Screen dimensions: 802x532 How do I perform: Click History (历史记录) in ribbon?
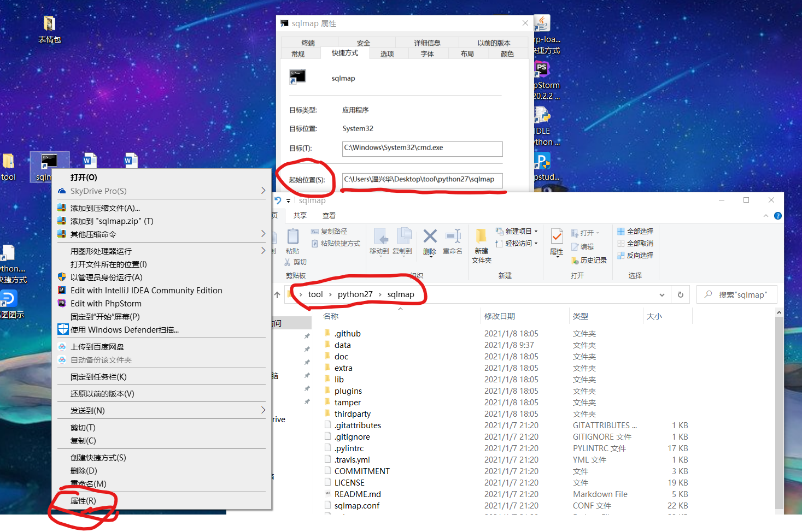tap(589, 261)
